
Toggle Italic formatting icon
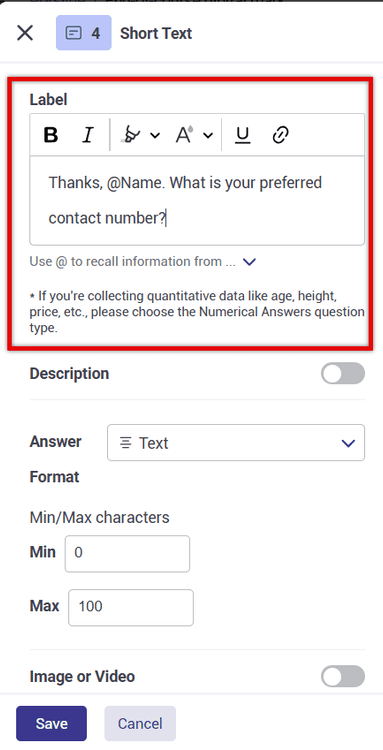pyautogui.click(x=87, y=135)
